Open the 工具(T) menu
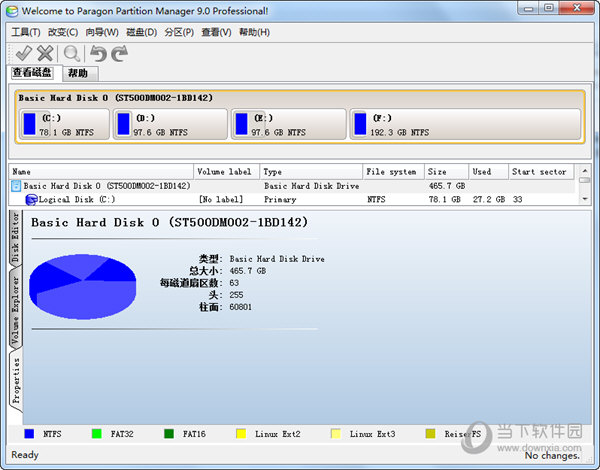 coord(26,32)
